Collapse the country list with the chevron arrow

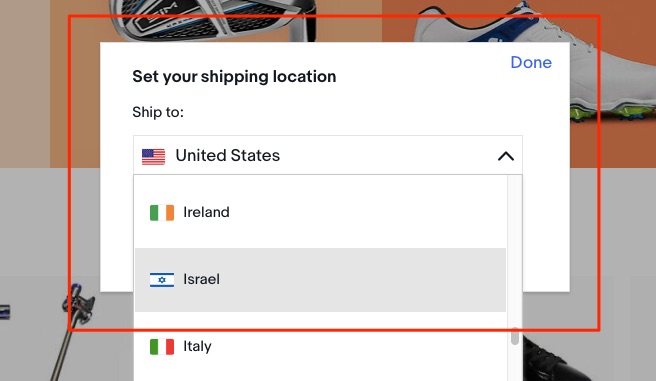click(x=506, y=156)
